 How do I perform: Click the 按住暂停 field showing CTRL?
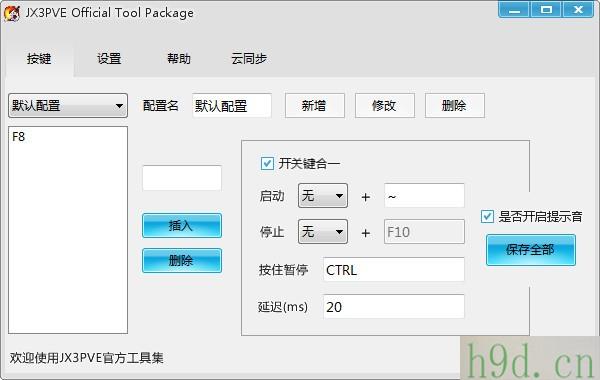393,270
